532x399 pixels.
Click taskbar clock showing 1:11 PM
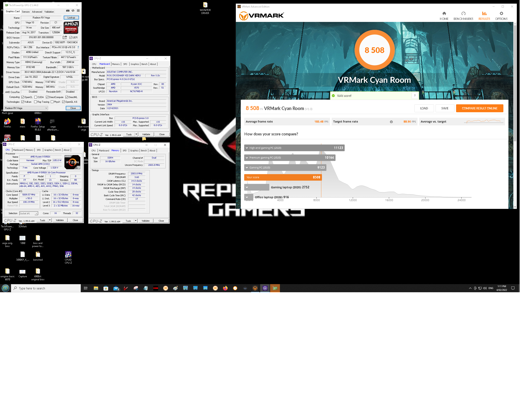coord(502,288)
